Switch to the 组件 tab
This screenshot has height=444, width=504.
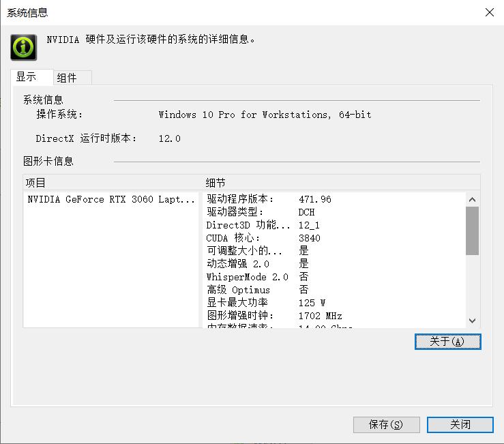click(x=72, y=78)
